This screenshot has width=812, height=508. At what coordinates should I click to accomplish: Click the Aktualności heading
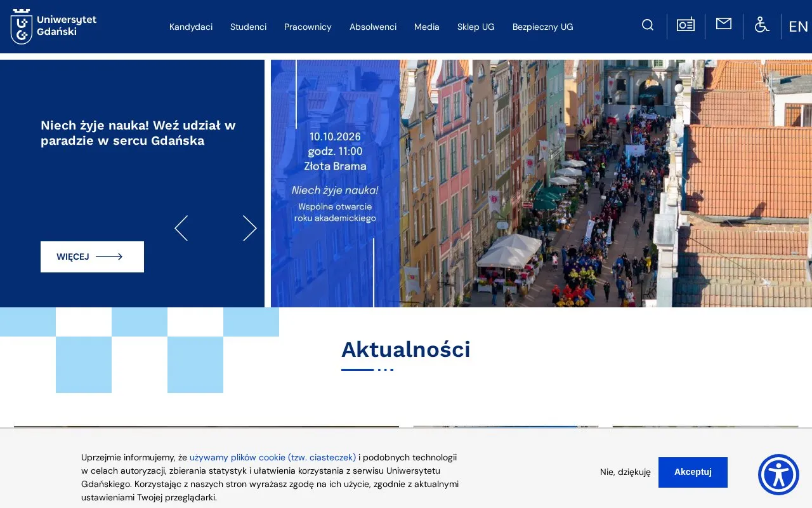(406, 349)
